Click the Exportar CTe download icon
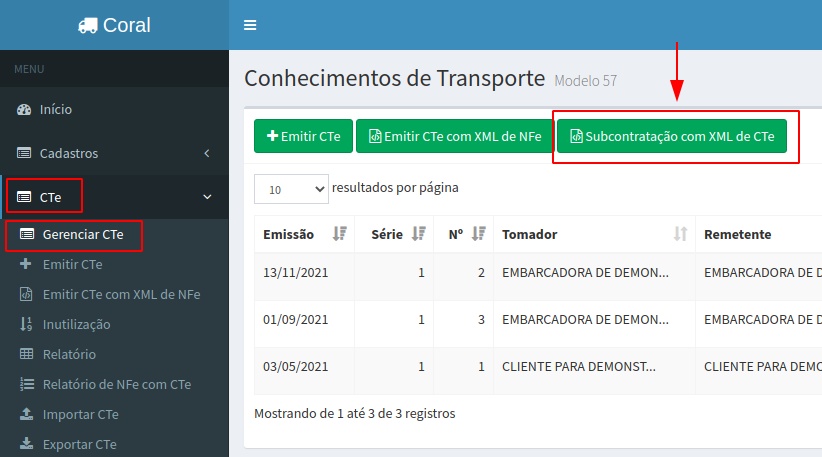822x457 pixels. (x=26, y=444)
